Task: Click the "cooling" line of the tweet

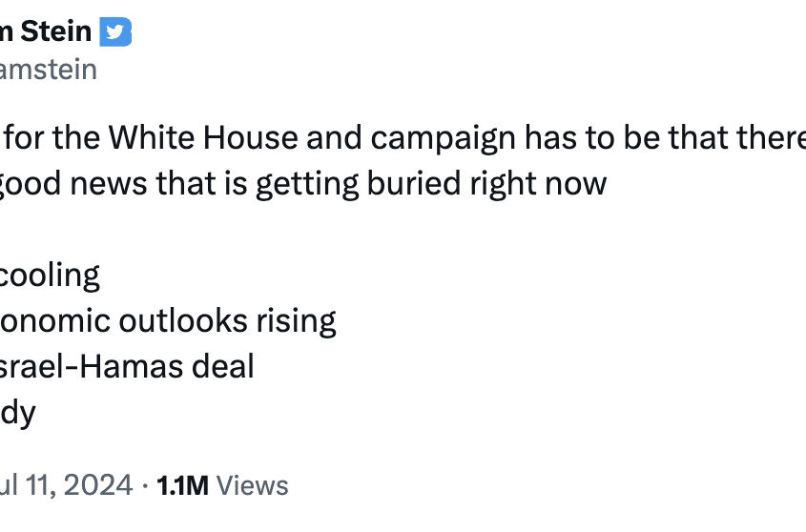Action: click(50, 276)
